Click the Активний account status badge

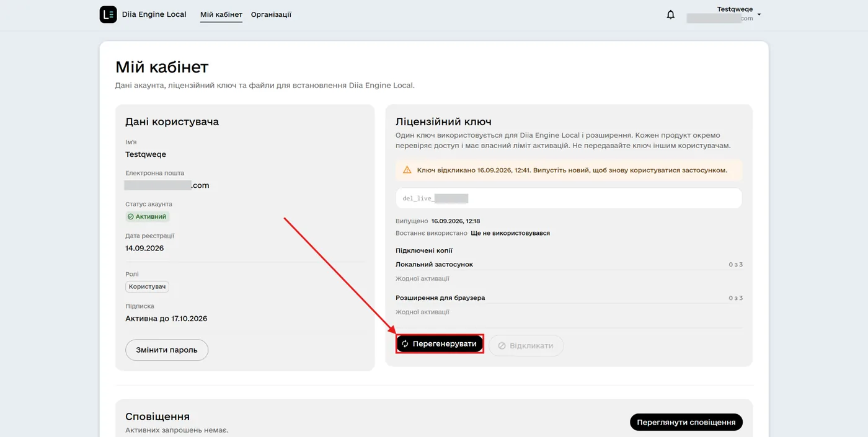(147, 216)
